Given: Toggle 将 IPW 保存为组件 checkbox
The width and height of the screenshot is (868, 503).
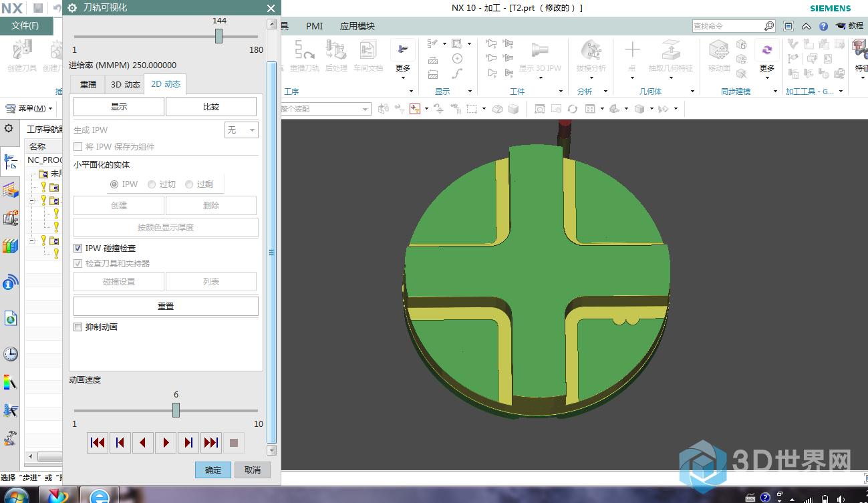Looking at the screenshot, I should tap(78, 147).
